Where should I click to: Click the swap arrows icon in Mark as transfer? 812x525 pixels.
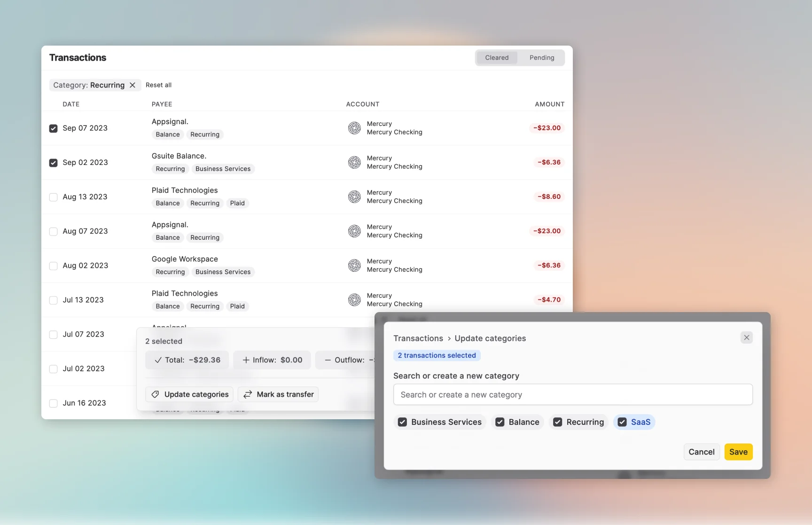[x=248, y=394]
